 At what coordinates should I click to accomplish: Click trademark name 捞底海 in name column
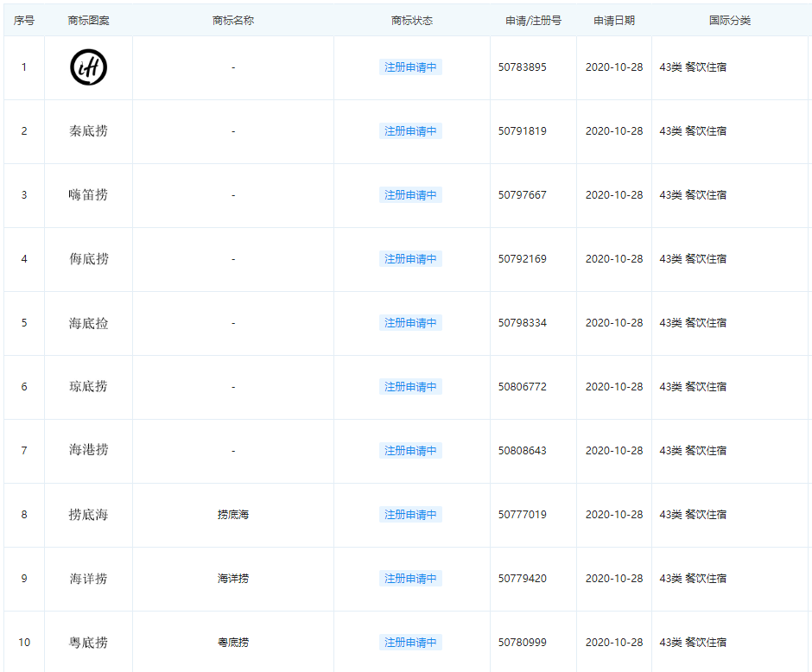pos(233,515)
